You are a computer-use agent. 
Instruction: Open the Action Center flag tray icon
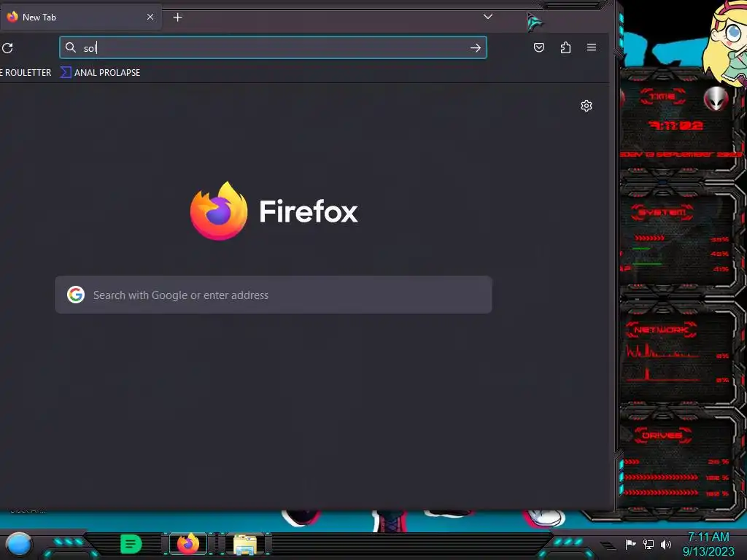631,544
